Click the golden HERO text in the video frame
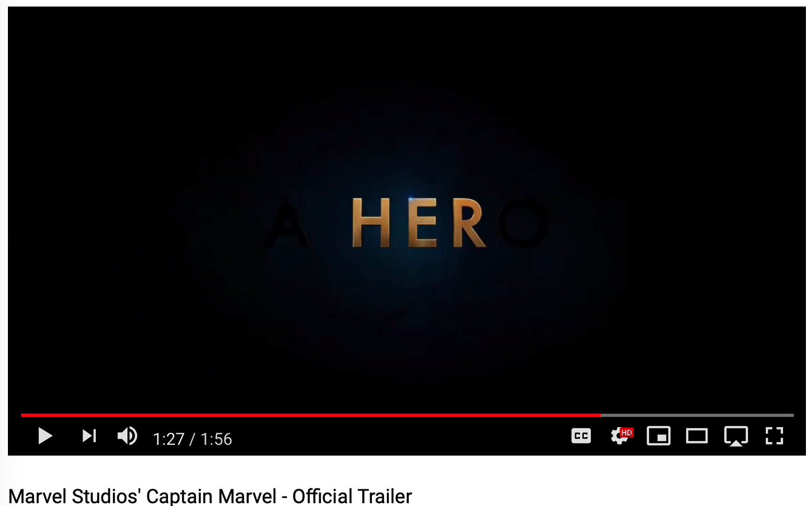The image size is (812, 506). pyautogui.click(x=418, y=223)
